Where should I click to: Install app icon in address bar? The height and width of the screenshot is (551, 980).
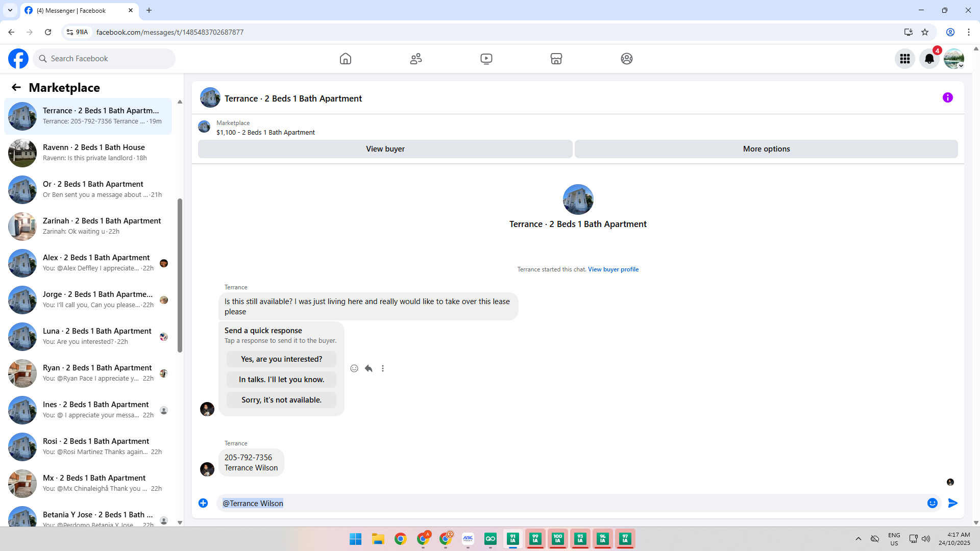tap(908, 32)
